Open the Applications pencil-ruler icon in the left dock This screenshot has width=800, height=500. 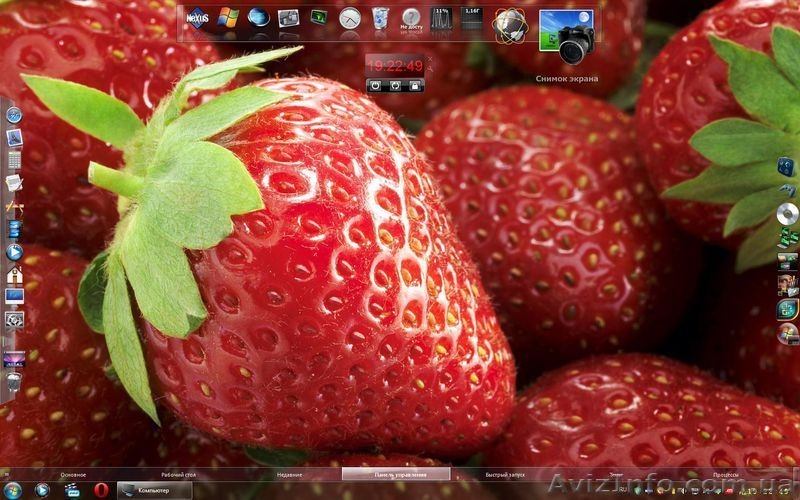click(x=14, y=206)
